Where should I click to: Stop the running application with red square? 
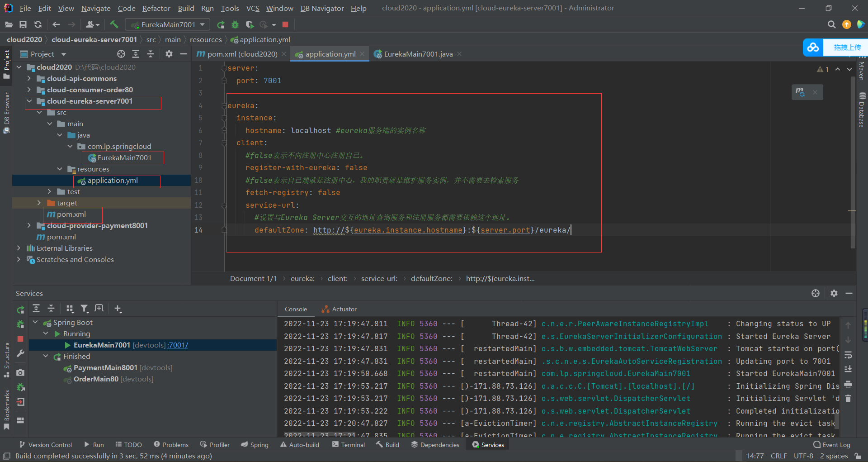pyautogui.click(x=285, y=24)
